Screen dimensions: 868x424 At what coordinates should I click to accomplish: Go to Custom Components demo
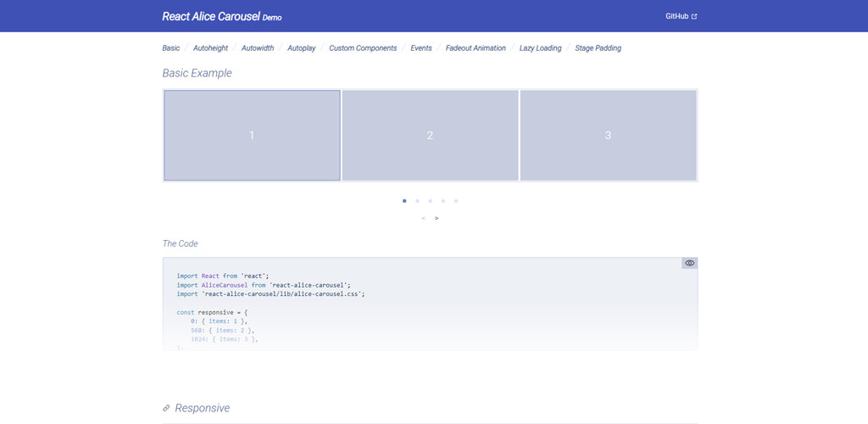pyautogui.click(x=363, y=48)
